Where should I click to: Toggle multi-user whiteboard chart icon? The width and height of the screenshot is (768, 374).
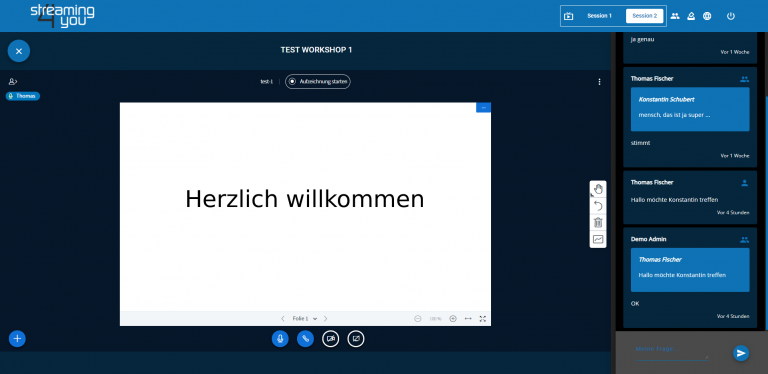(x=598, y=239)
